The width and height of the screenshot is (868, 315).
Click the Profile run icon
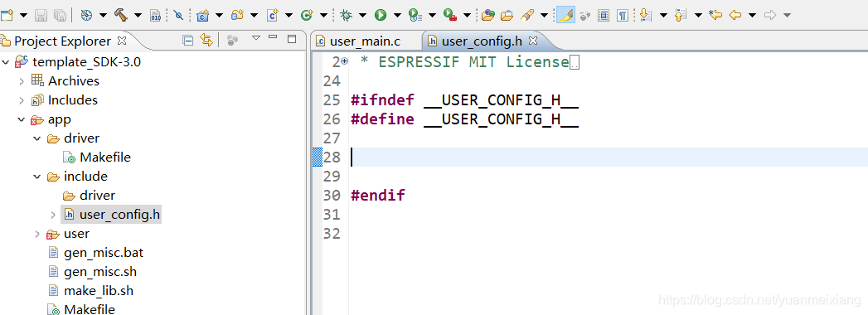click(x=415, y=15)
